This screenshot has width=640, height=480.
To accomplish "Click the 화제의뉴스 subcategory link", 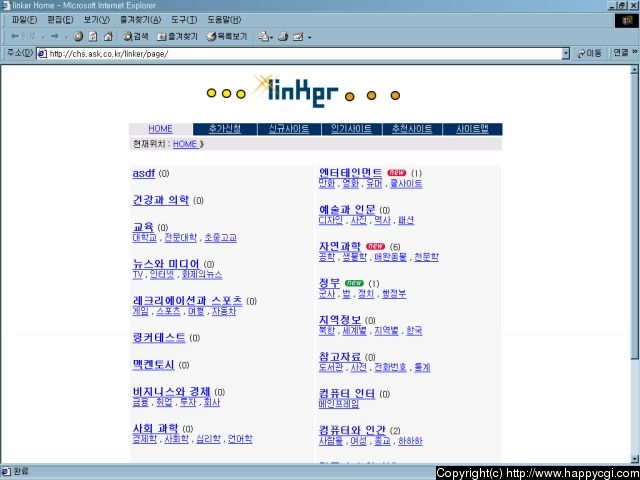I will (x=202, y=274).
